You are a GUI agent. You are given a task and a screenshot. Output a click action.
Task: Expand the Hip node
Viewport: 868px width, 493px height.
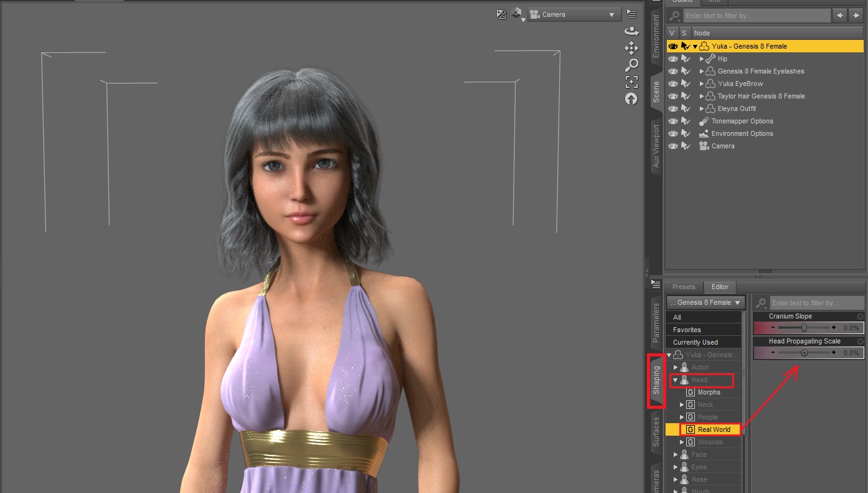coord(702,59)
